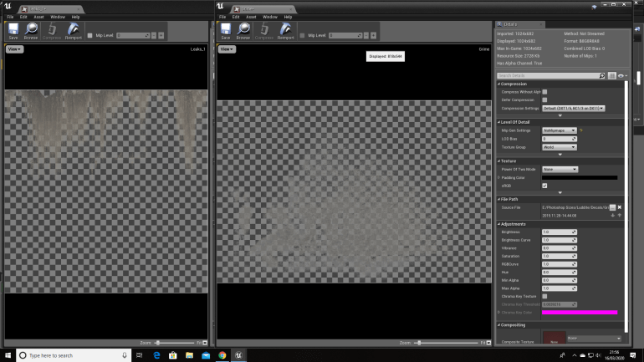Open Asset menu in Leaks_1 editor
The height and width of the screenshot is (362, 644).
[38, 17]
